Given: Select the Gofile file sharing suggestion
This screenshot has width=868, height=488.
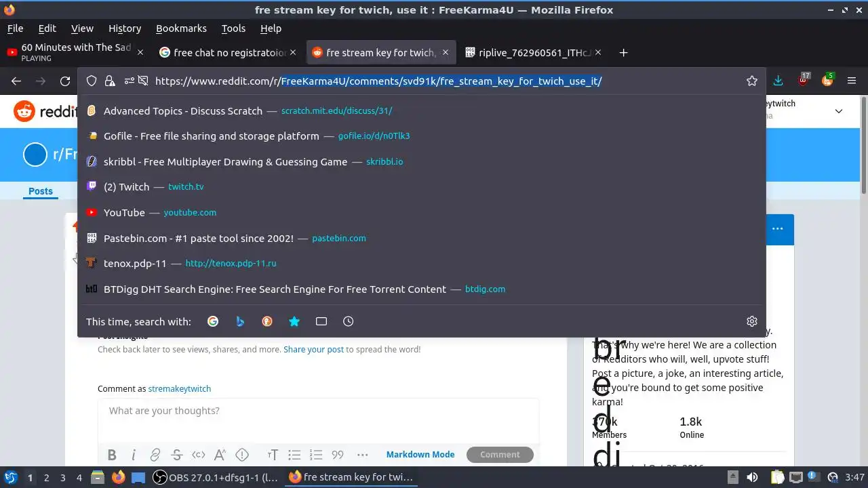Looking at the screenshot, I should (x=422, y=136).
